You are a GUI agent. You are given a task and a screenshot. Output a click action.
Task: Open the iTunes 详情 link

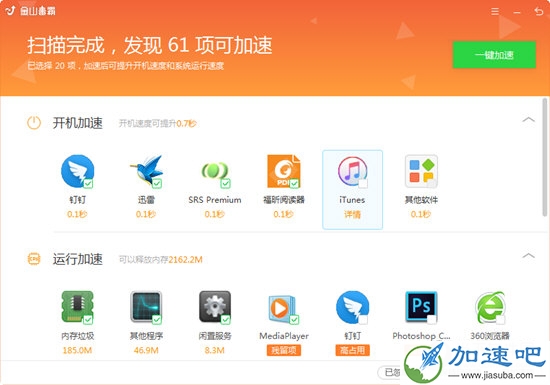353,214
